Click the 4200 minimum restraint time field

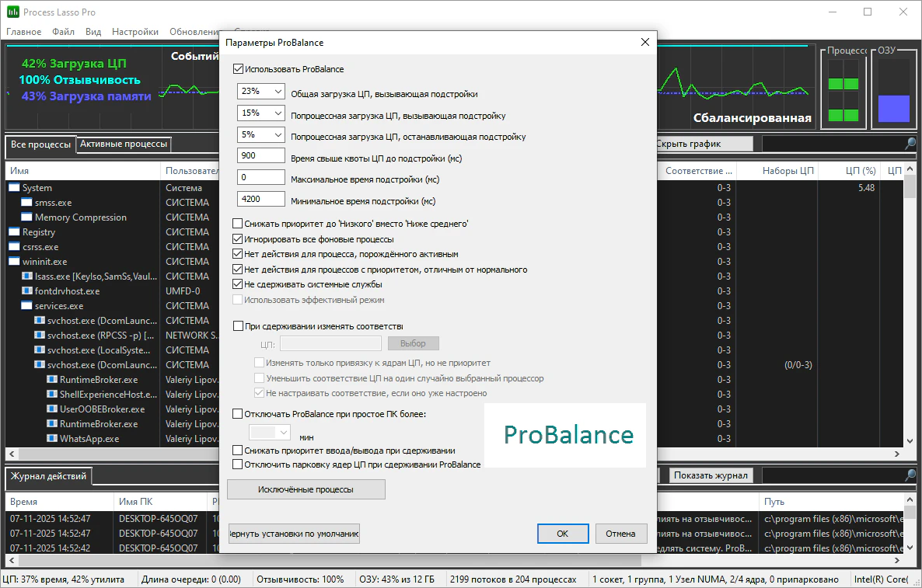(261, 199)
